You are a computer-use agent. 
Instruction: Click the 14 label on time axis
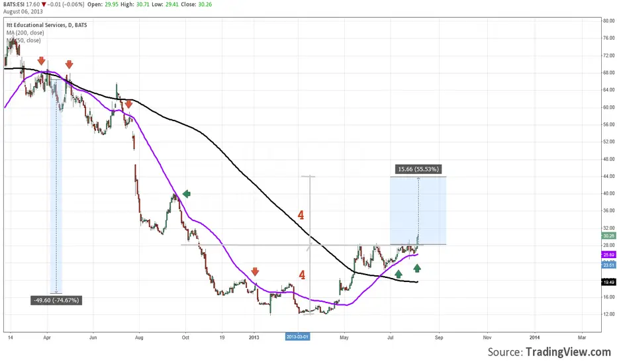click(10, 338)
